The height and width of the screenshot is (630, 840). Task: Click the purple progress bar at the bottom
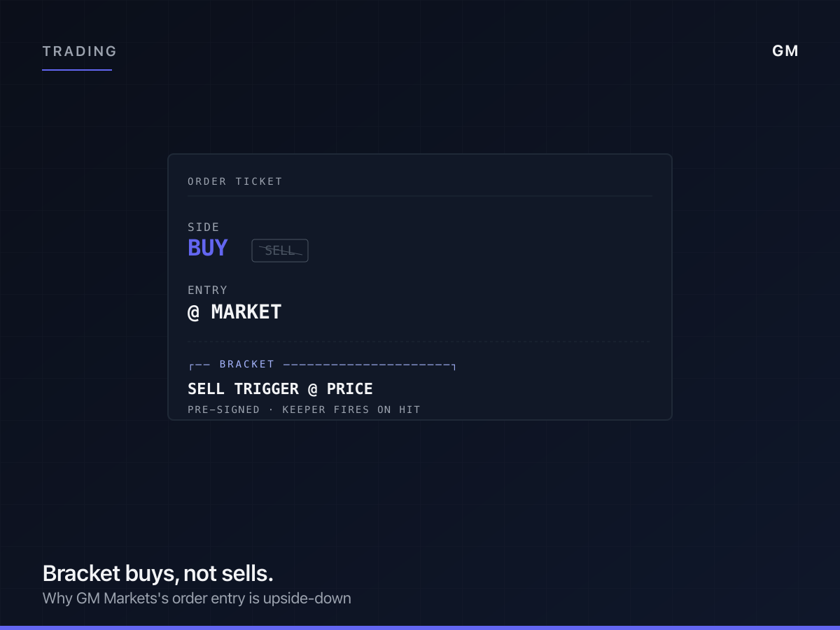tap(420, 628)
